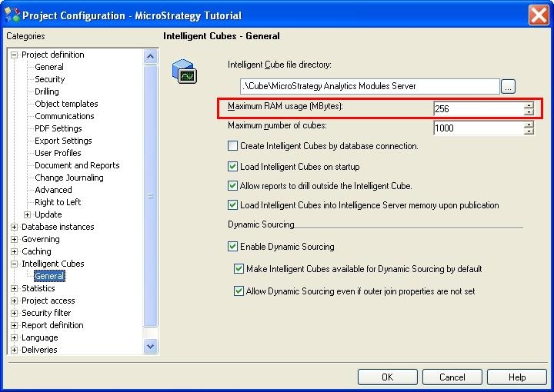The height and width of the screenshot is (392, 554).
Task: Click the Intelligent Cube file directory field
Action: point(370,86)
